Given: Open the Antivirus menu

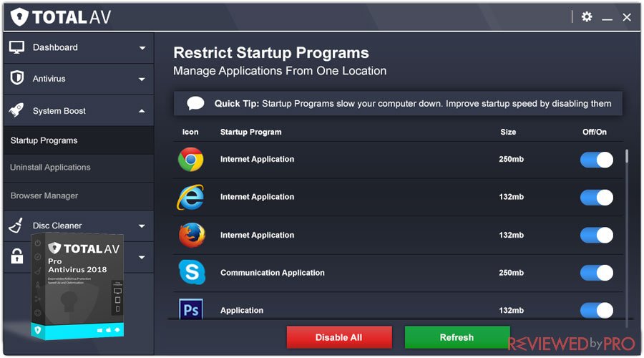Looking at the screenshot, I should tap(79, 79).
